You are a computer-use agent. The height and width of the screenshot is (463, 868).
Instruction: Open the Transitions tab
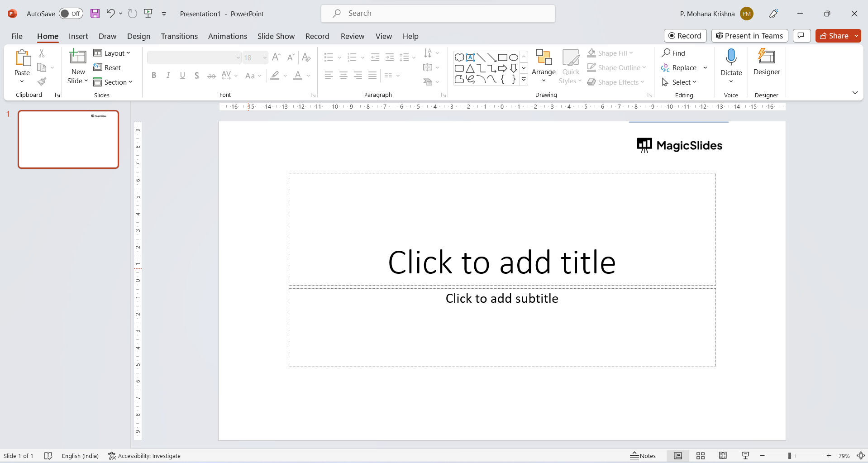coord(179,36)
